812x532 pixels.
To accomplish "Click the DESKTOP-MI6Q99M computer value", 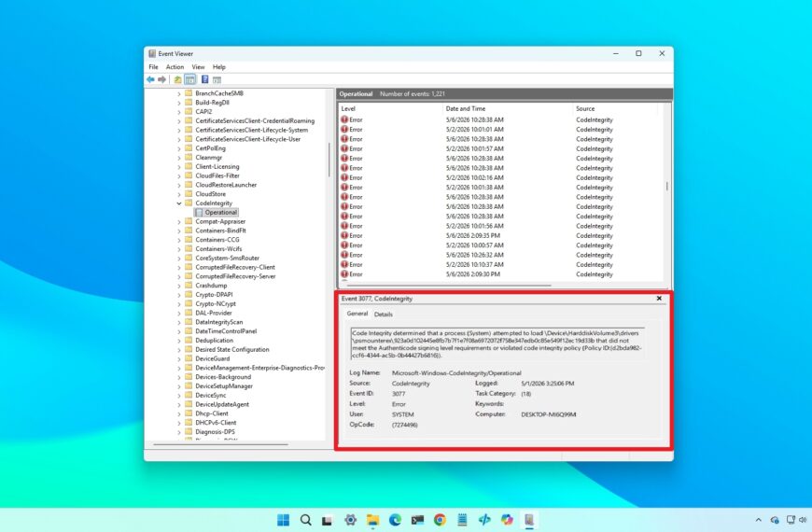I will pyautogui.click(x=549, y=414).
